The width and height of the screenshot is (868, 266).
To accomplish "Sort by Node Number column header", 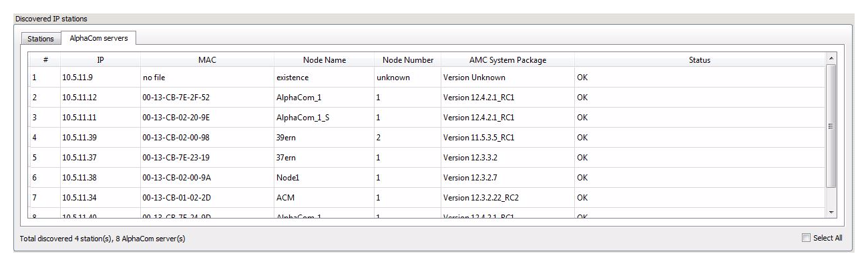I will coord(408,60).
